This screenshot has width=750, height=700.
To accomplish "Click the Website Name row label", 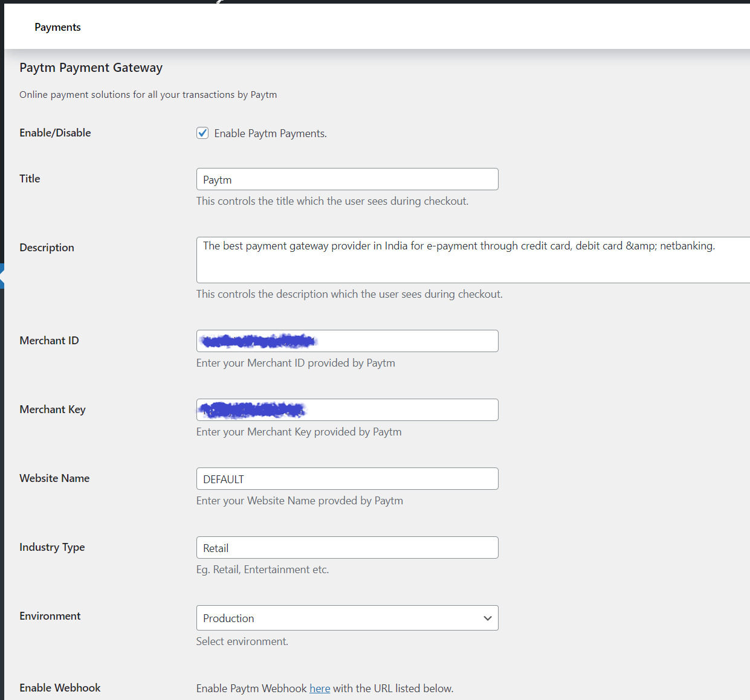I will [54, 478].
